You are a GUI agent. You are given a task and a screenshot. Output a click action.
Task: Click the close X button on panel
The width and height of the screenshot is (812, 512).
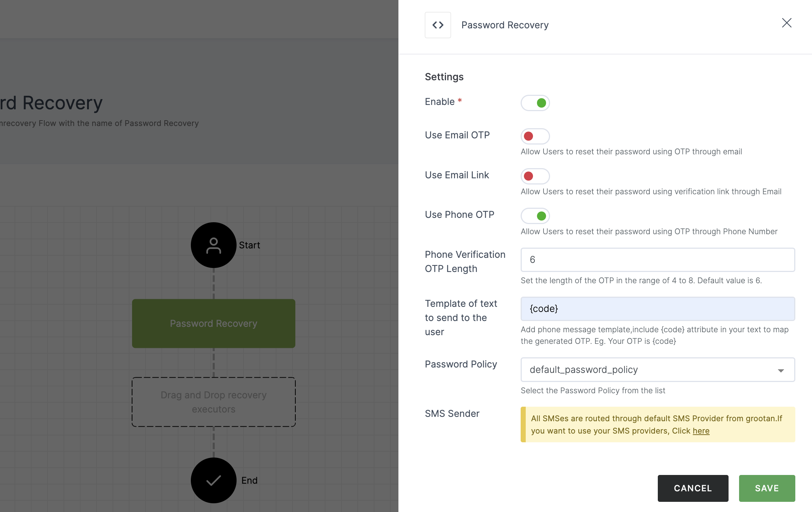(x=787, y=23)
